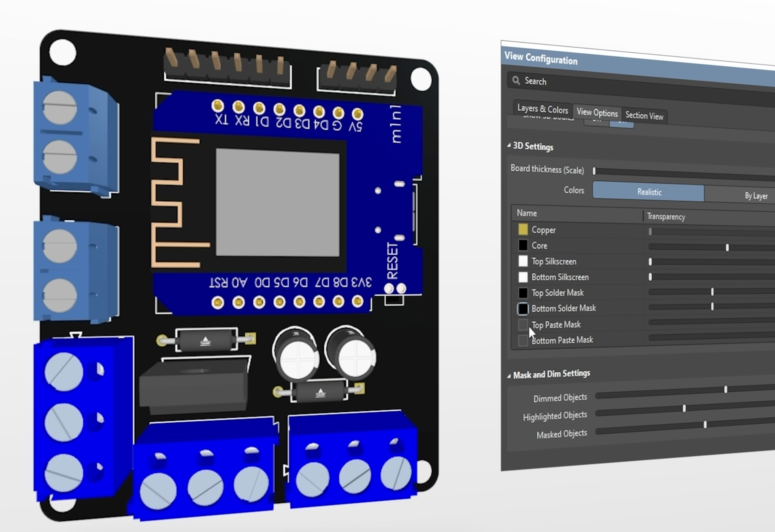This screenshot has width=775, height=532.
Task: Switch to the Section View tab
Action: pos(644,116)
